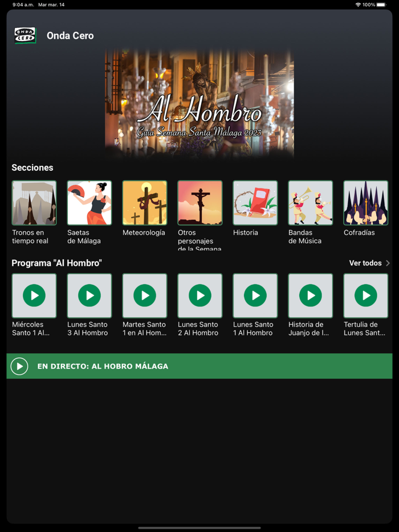Viewport: 399px width, 532px height.
Task: Tap the Meteorología label
Action: pyautogui.click(x=144, y=233)
